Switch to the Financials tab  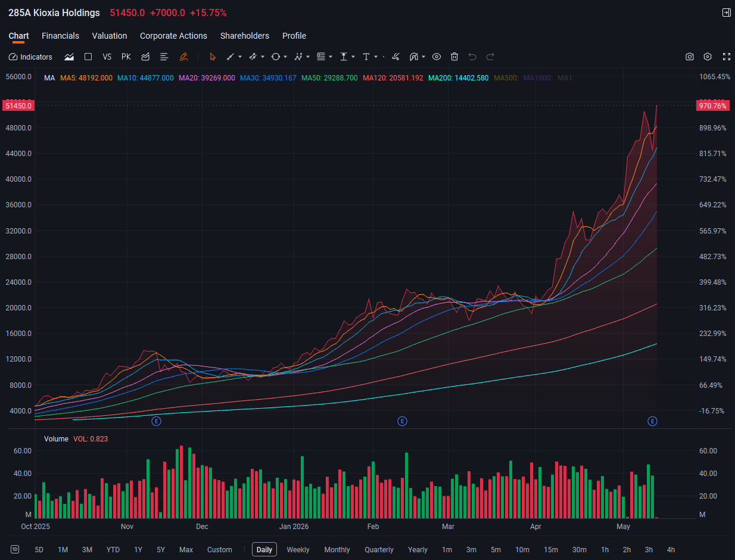(60, 36)
